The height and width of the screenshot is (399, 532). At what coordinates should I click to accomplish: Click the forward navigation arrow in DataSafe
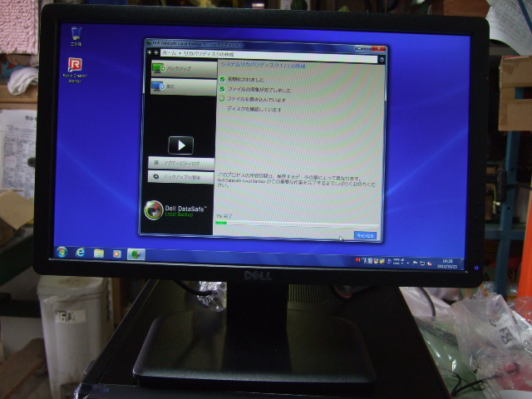[156, 52]
